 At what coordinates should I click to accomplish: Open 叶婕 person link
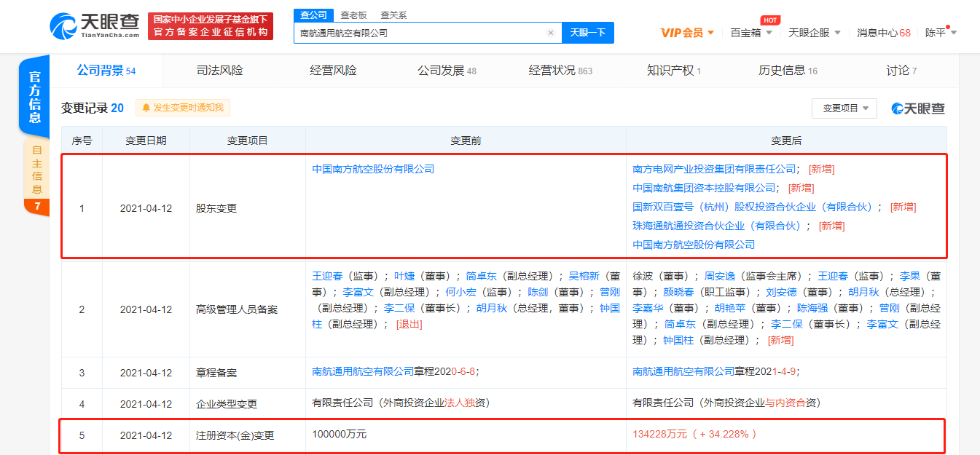[x=404, y=276]
